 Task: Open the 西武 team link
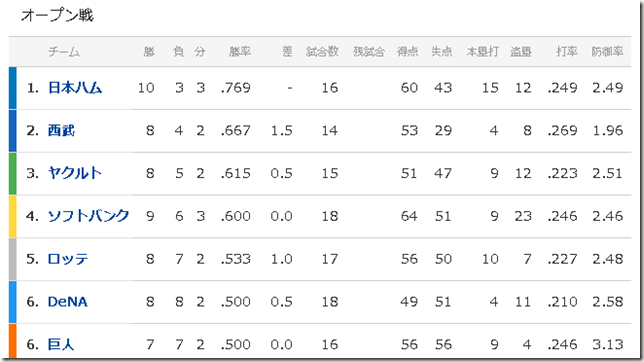click(x=61, y=130)
